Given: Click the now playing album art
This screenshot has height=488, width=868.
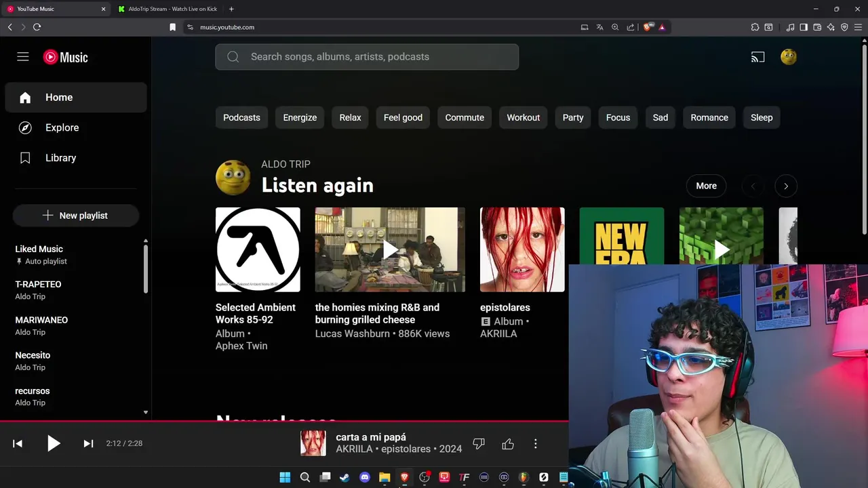Looking at the screenshot, I should pyautogui.click(x=313, y=443).
